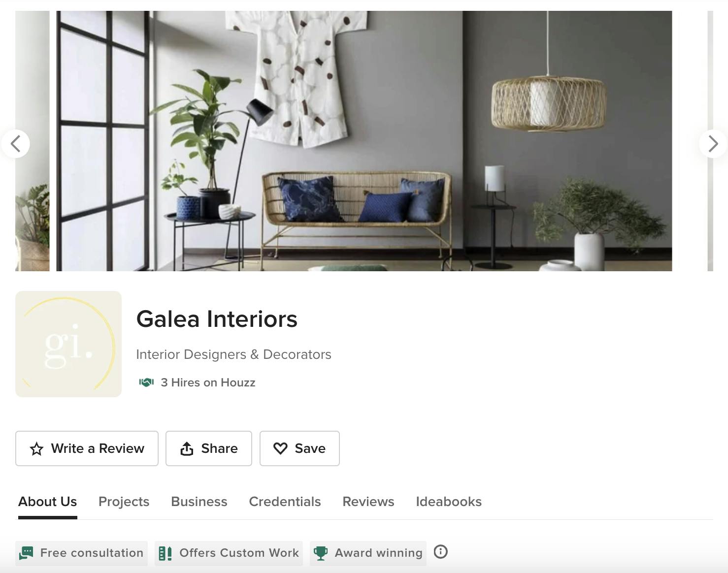Write a Review for Galea Interiors
Screen dimensions: 728x573
(87, 448)
